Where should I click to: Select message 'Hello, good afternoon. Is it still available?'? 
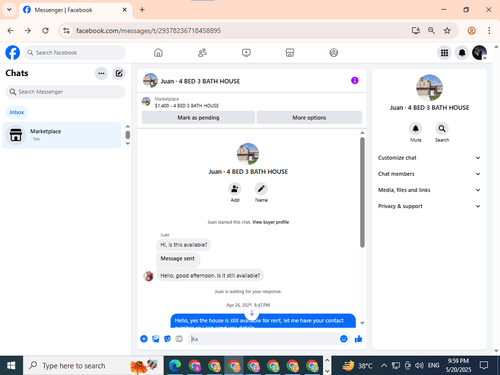210,275
